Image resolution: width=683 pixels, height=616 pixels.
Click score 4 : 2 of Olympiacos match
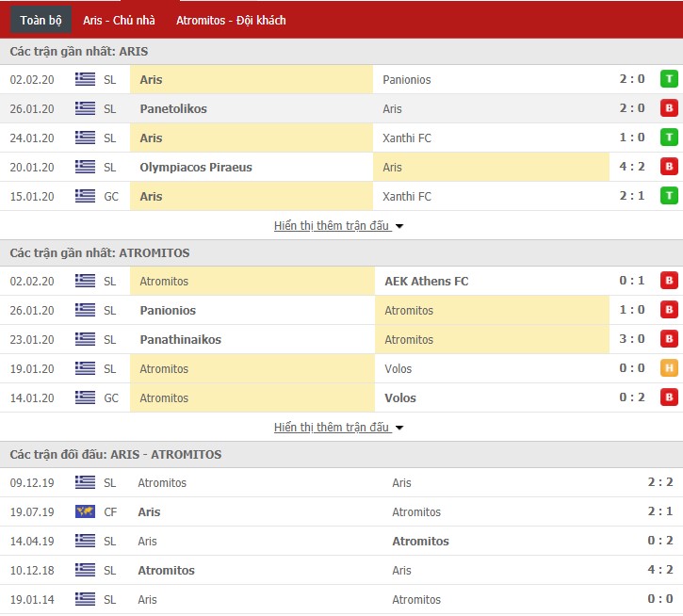632,167
